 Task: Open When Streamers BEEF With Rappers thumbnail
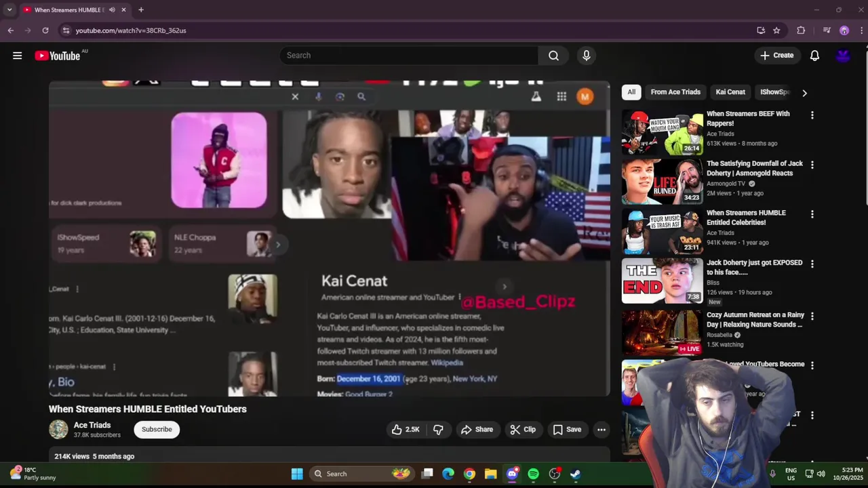pos(662,132)
